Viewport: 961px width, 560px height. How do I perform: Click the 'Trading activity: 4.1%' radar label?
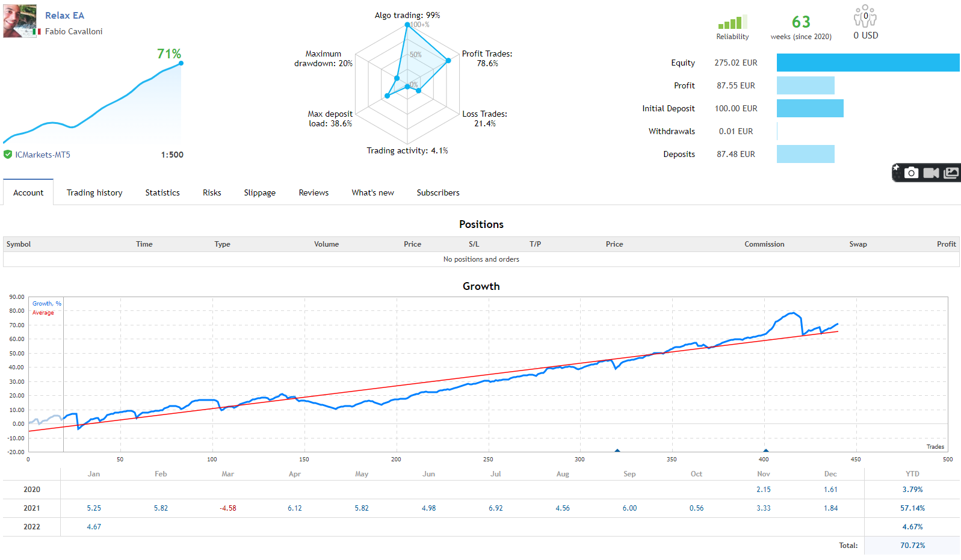[x=407, y=150]
